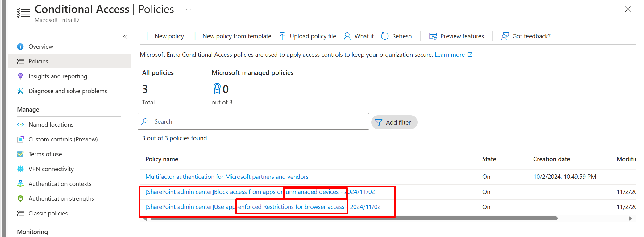This screenshot has height=237, width=644.
Task: Click "3 out of 3 policies found" text
Action: [x=174, y=138]
